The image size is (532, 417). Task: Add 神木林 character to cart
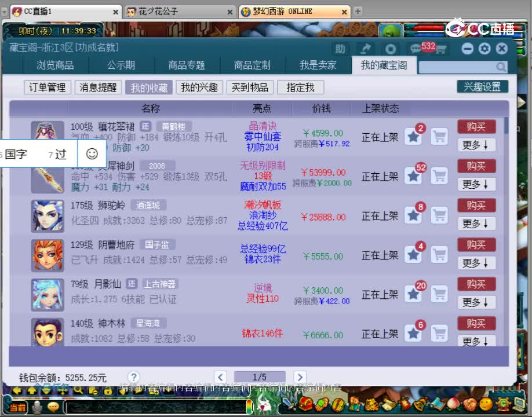point(440,333)
